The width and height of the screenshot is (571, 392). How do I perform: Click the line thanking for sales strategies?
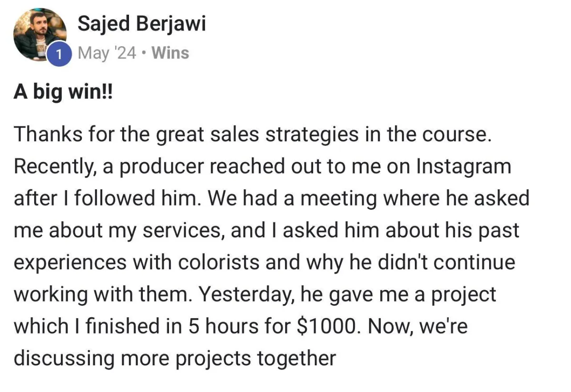252,135
